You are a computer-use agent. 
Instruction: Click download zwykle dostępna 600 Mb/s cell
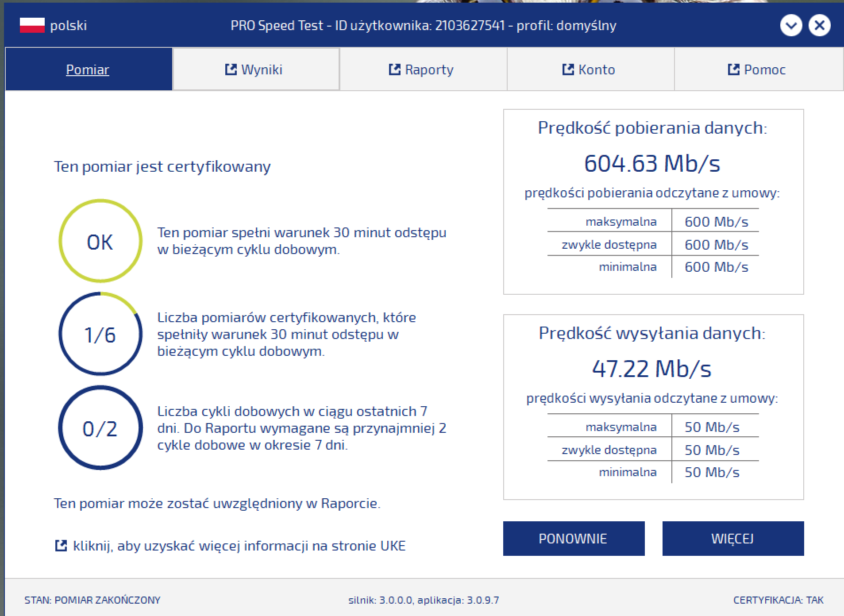pyautogui.click(x=716, y=244)
